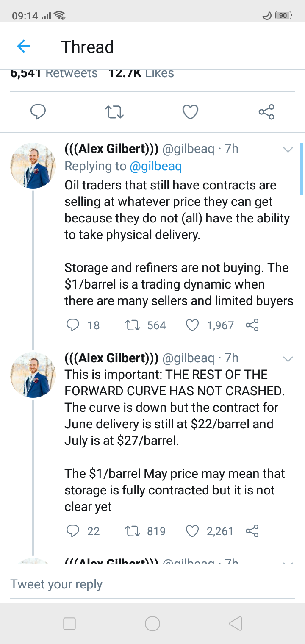
Task: Retweet the main tweet
Action: (114, 112)
